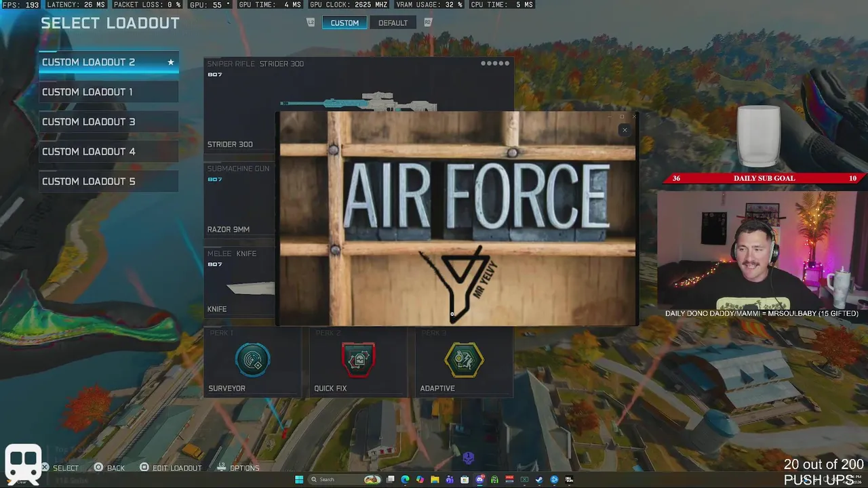Open the Knife melee slot
The width and height of the screenshot is (868, 488).
[240, 282]
